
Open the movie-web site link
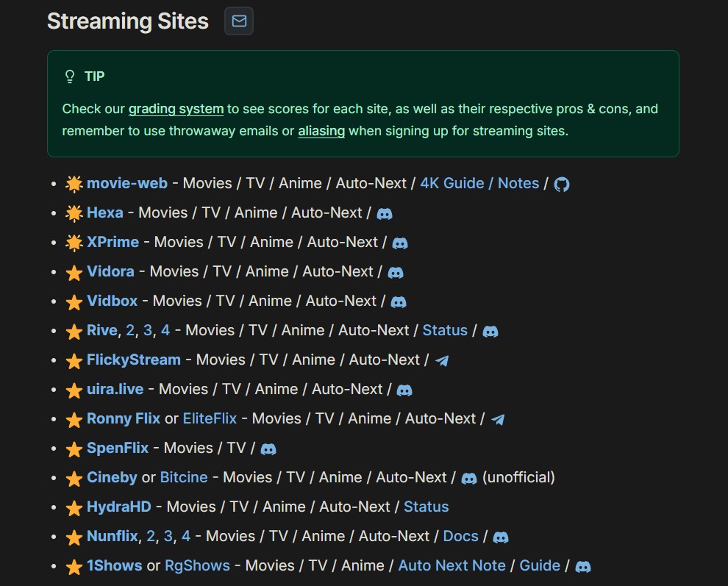[127, 183]
